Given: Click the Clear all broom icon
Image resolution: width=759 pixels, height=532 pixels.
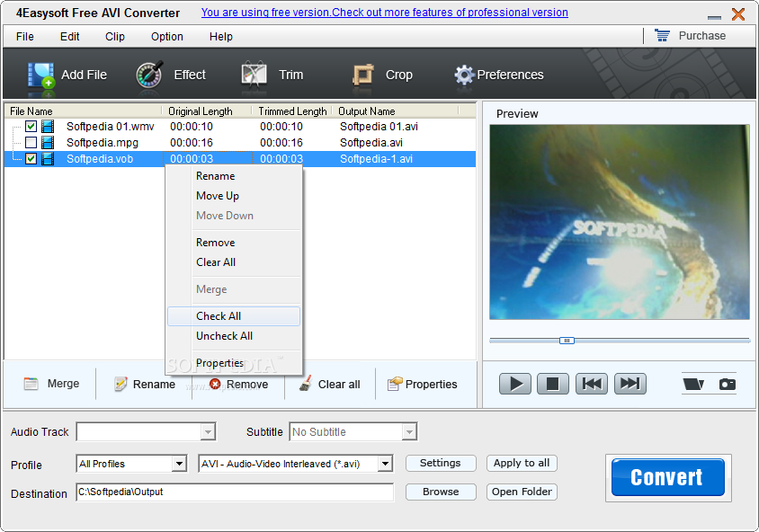Looking at the screenshot, I should [306, 384].
